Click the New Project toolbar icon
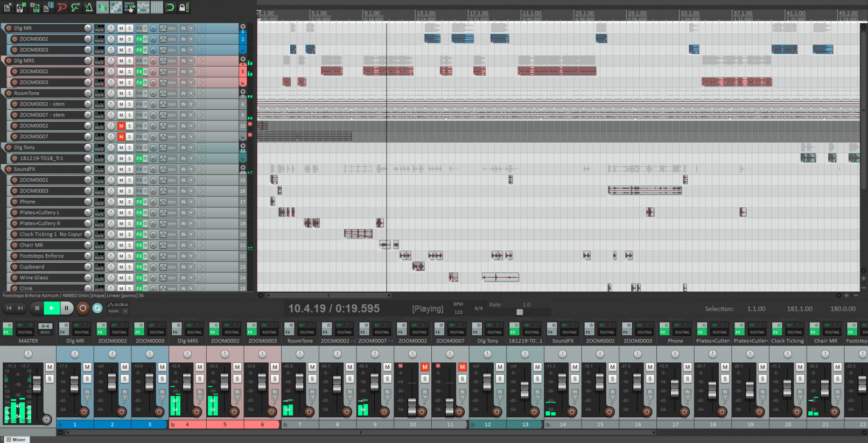The height and width of the screenshot is (443, 868). (8, 8)
